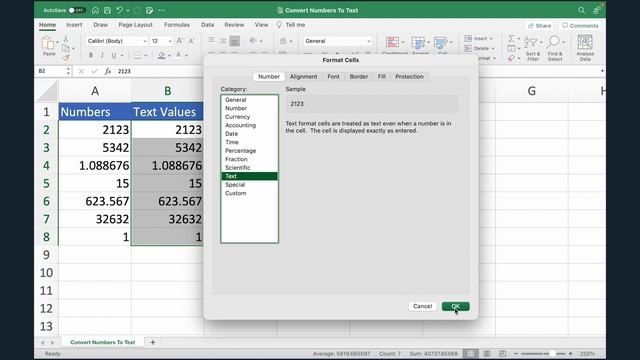Click the Orientation text angle icon

point(253,40)
